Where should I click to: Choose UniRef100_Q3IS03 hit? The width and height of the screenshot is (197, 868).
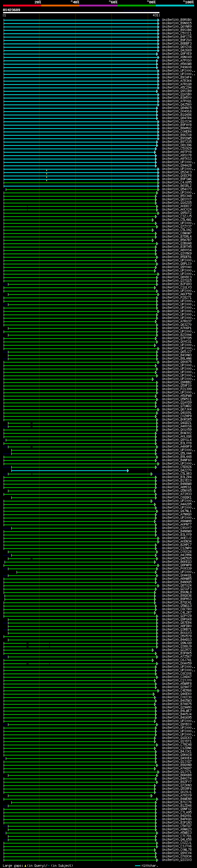(177, 860)
